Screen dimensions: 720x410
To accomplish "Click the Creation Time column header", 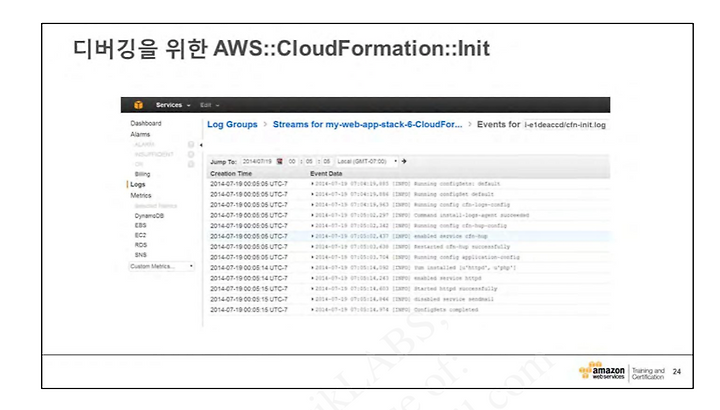I will coord(231,174).
